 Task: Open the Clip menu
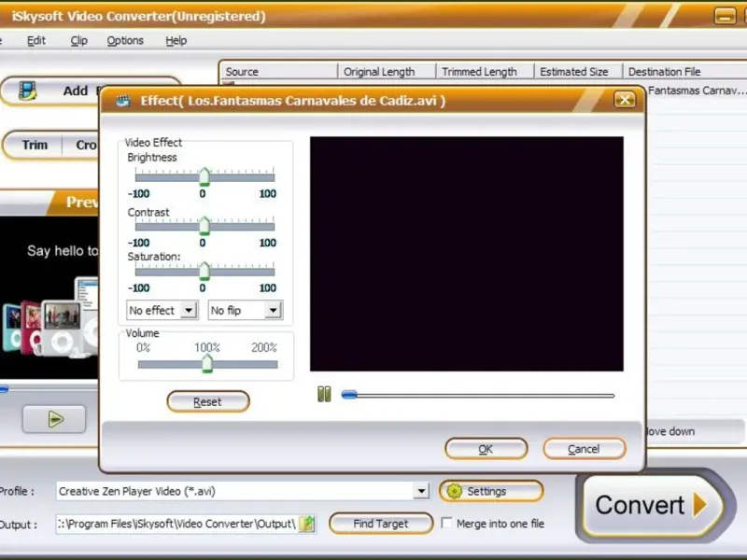79,40
